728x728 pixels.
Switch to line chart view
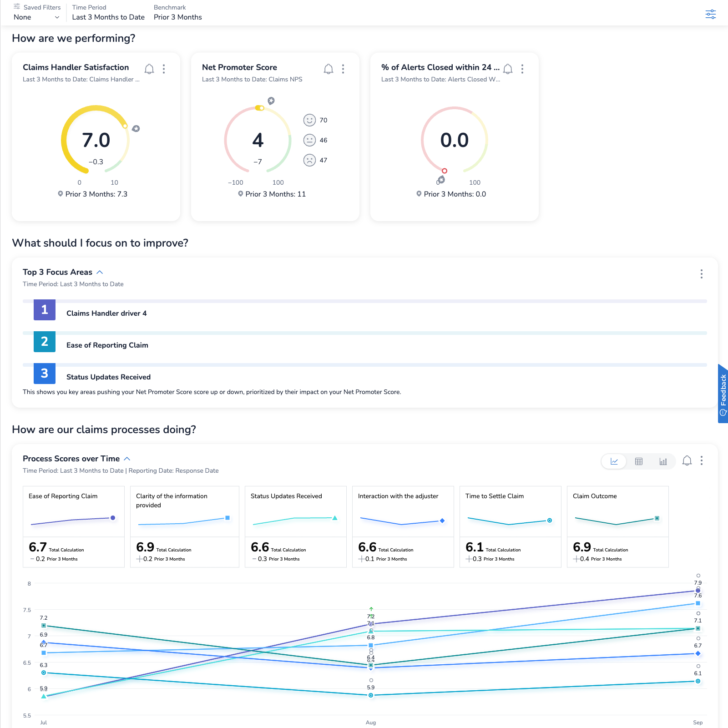(x=614, y=461)
